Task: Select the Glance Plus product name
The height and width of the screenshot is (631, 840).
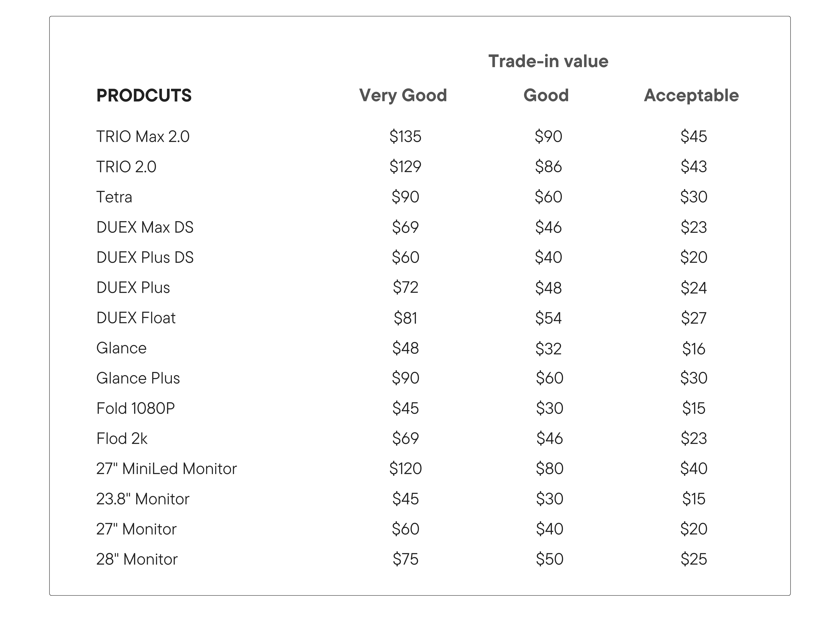Action: (x=138, y=378)
